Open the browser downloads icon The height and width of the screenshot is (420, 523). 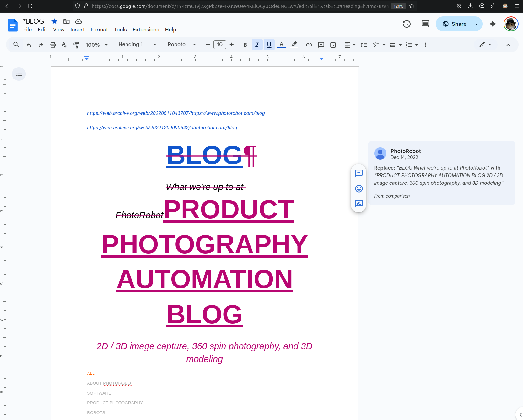click(x=471, y=6)
